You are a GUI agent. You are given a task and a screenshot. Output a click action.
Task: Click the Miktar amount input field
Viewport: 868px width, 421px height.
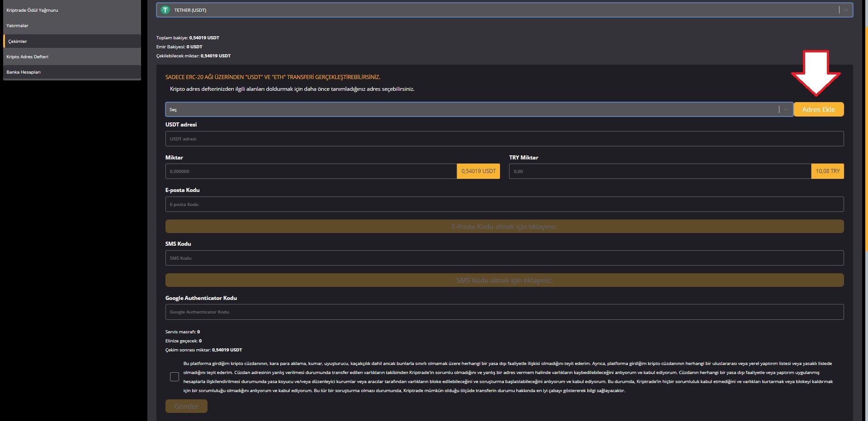311,171
